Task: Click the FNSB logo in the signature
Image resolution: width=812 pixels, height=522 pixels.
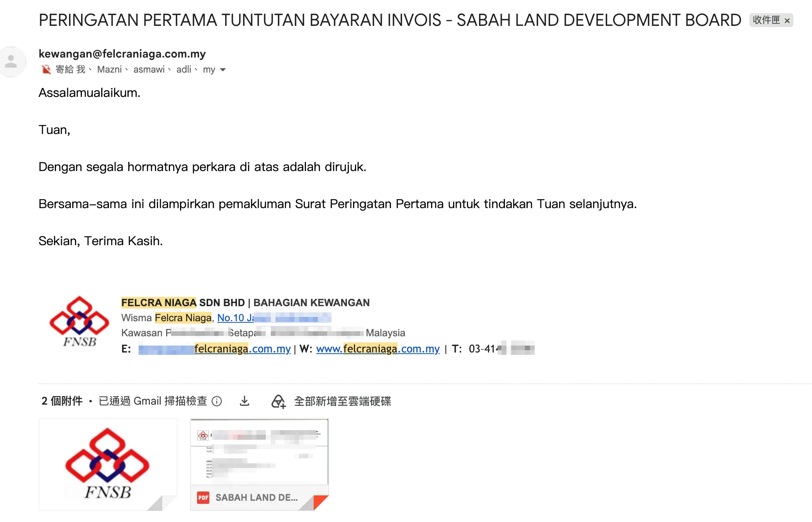Action: point(80,322)
